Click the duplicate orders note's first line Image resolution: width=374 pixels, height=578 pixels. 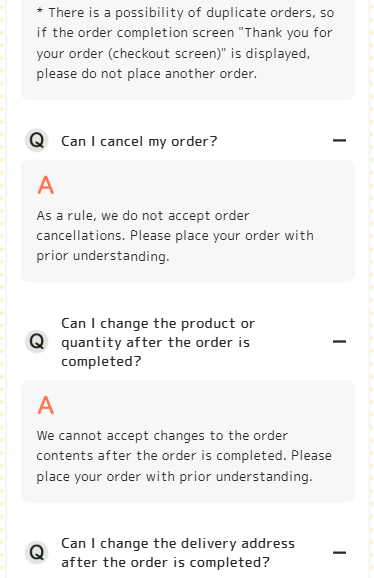coord(185,13)
